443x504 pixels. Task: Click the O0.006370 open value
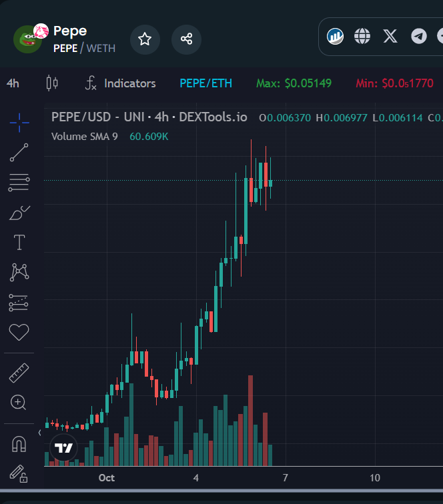coord(285,118)
